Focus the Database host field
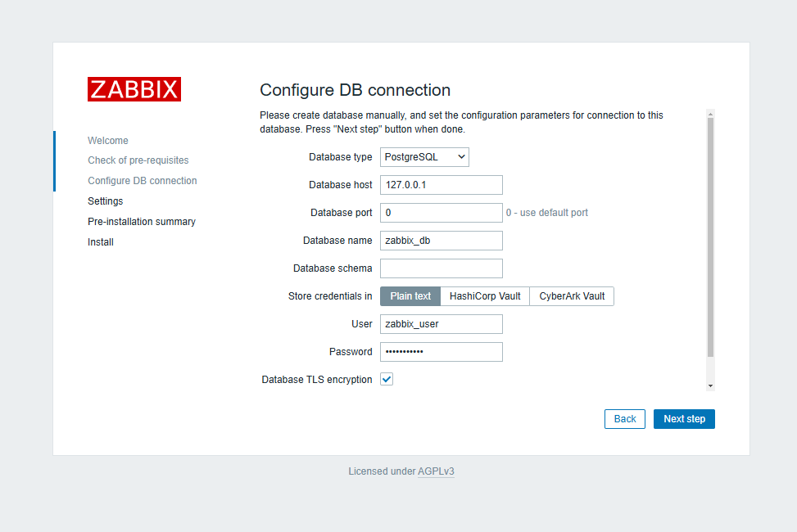Image resolution: width=797 pixels, height=532 pixels. 441,185
